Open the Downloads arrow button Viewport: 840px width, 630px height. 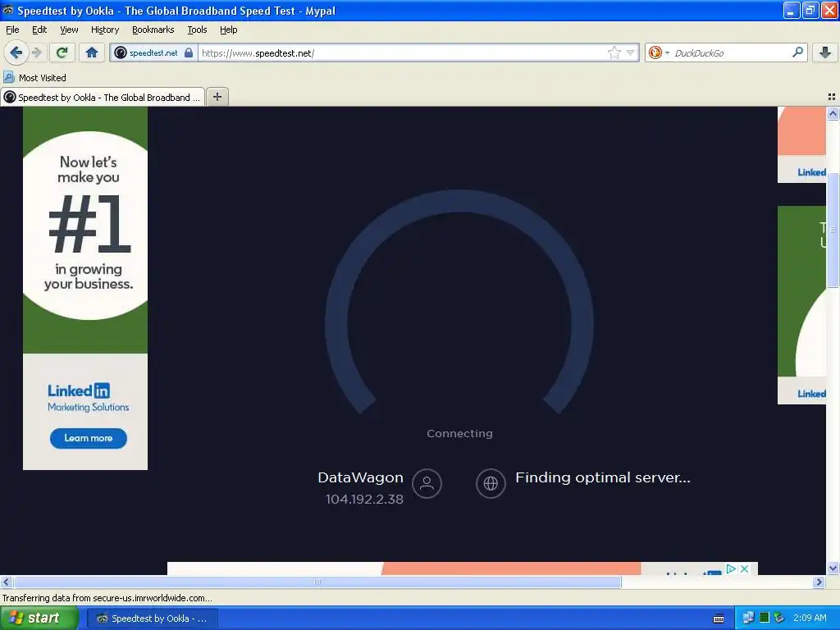click(x=825, y=52)
